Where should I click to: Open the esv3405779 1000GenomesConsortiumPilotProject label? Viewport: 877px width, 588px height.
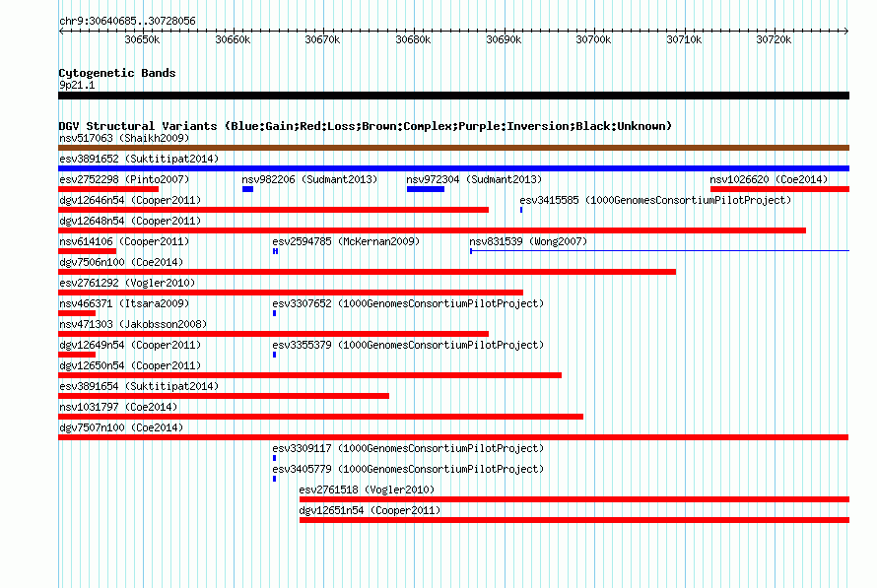pos(408,469)
